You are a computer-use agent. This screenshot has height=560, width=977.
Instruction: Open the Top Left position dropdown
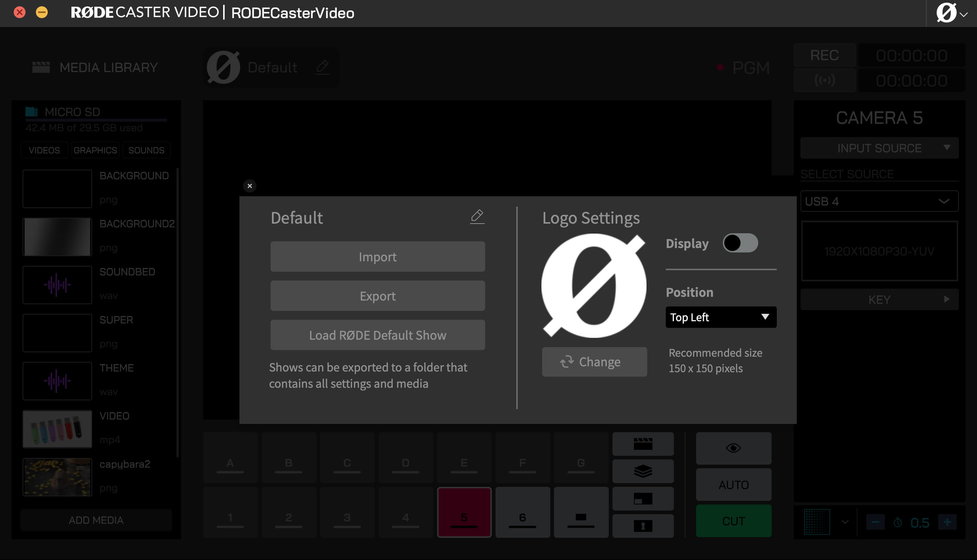[x=721, y=317]
